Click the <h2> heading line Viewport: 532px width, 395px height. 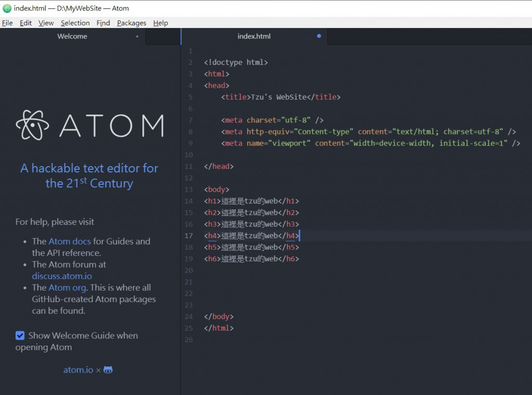(251, 213)
